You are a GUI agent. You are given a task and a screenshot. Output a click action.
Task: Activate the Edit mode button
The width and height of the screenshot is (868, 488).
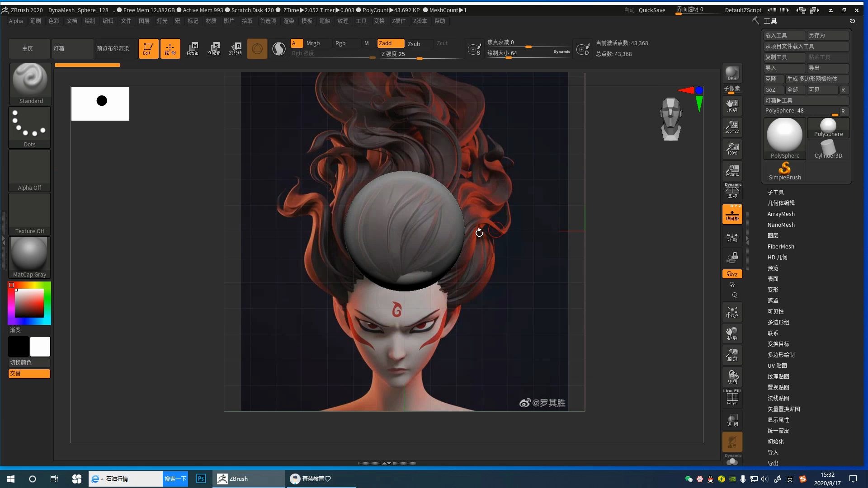(x=148, y=48)
